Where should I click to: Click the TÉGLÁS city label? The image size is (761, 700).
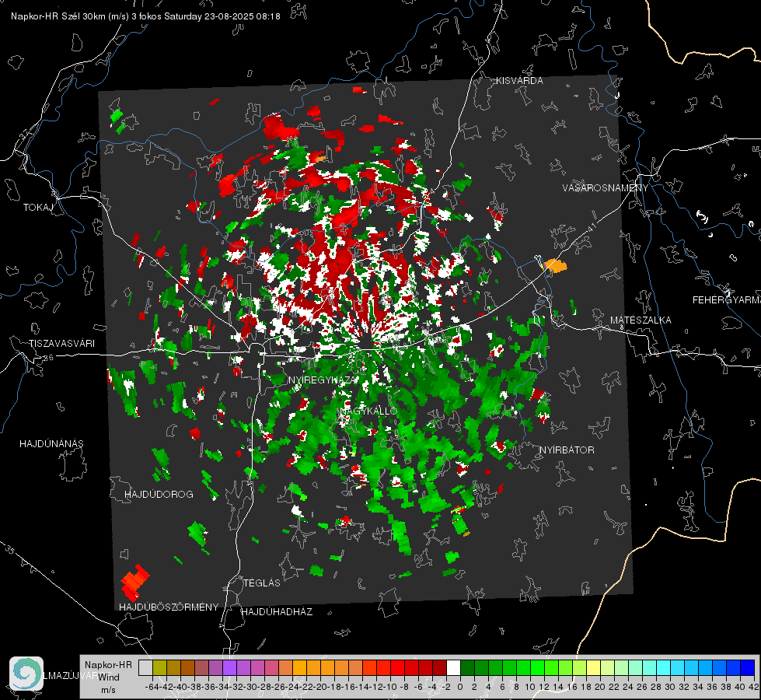click(x=262, y=583)
